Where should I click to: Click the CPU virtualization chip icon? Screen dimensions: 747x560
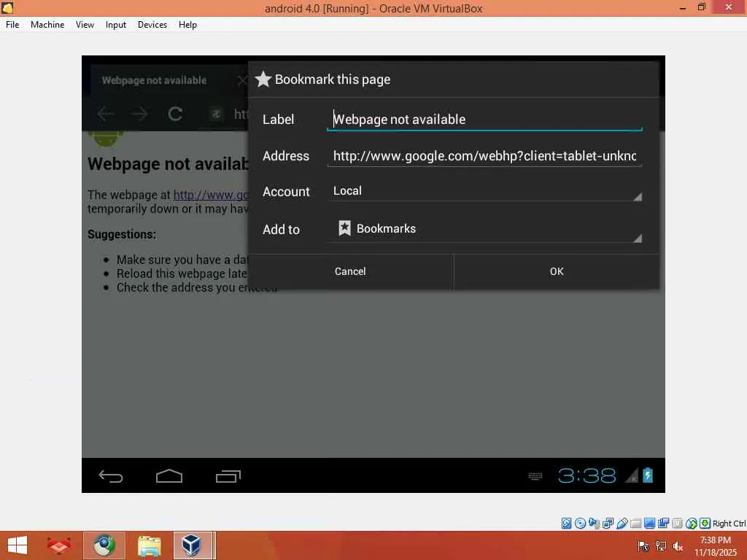(x=677, y=524)
